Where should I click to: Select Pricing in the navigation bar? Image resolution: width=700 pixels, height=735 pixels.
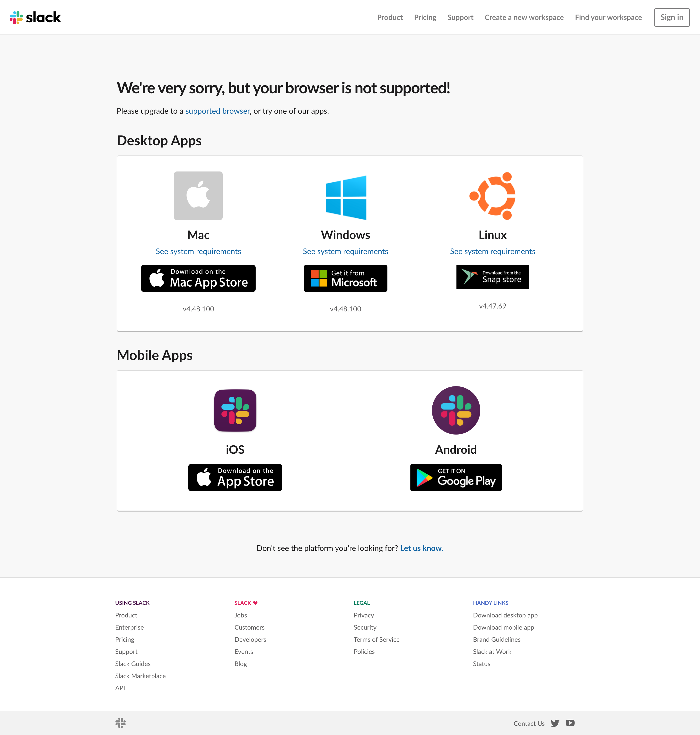[425, 17]
